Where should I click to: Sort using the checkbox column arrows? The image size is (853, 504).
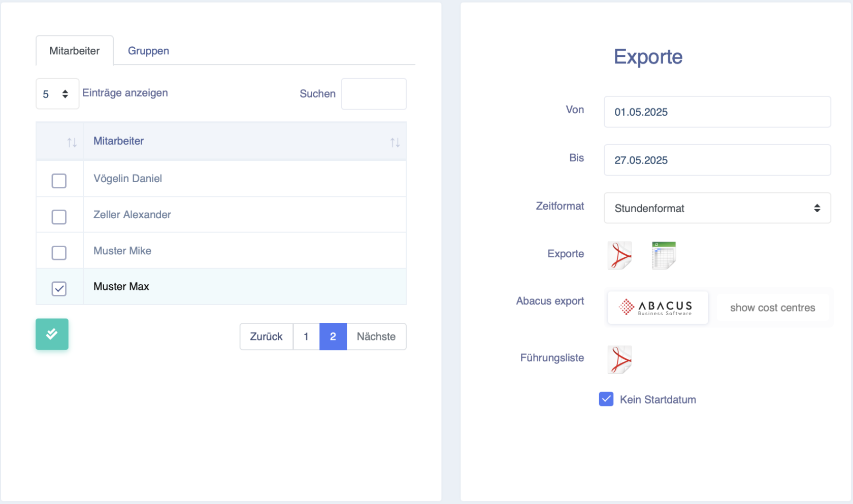click(x=72, y=143)
